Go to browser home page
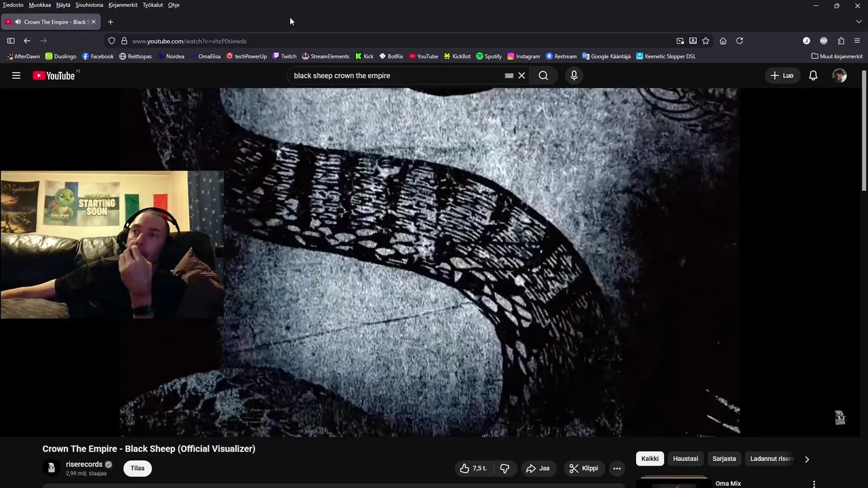Screen dimensions: 868x488 [723, 41]
